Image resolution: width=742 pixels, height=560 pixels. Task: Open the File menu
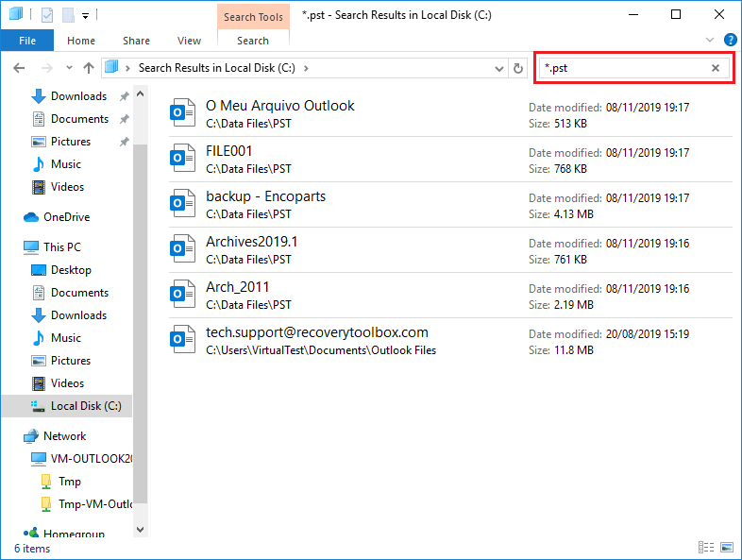tap(27, 41)
